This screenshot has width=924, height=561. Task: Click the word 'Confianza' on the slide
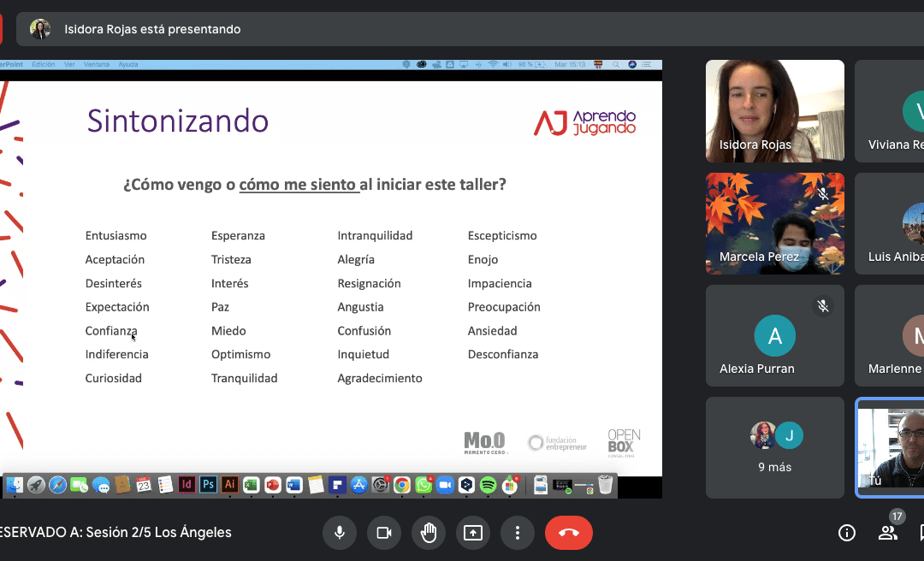click(111, 331)
